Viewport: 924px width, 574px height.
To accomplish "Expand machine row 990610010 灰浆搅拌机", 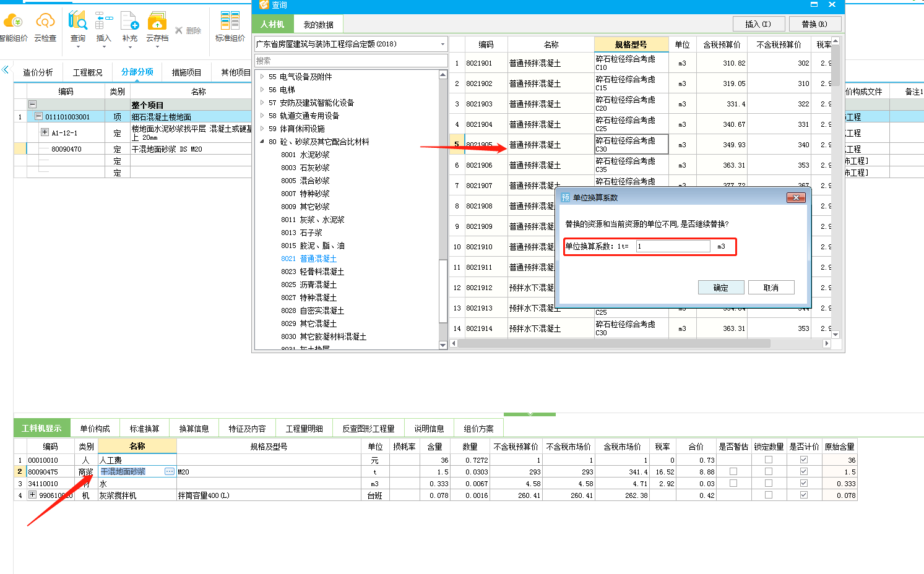I will [x=32, y=495].
